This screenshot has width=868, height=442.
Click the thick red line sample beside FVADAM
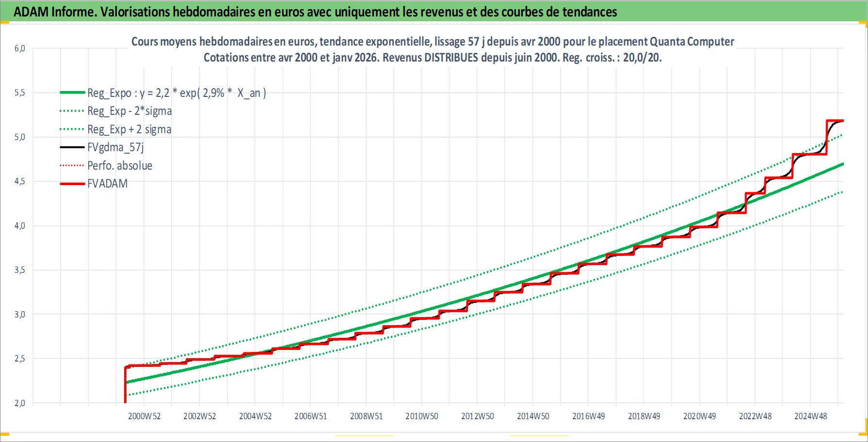[72, 184]
